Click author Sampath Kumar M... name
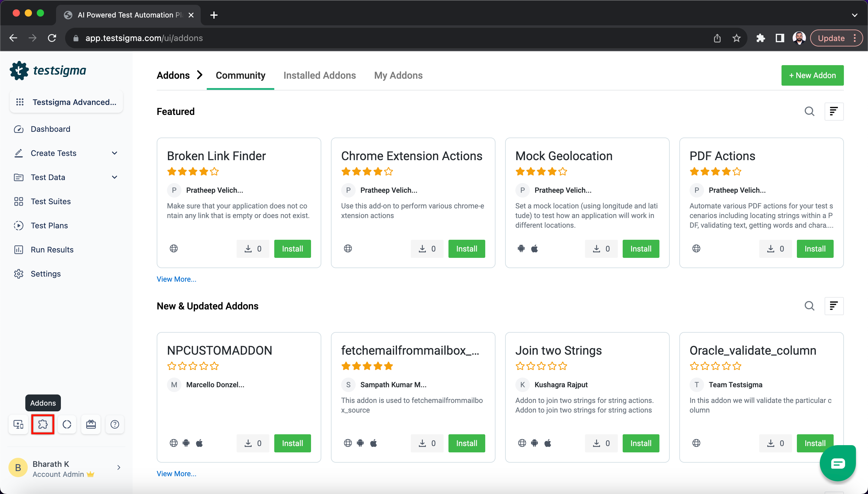The height and width of the screenshot is (494, 868). pos(393,385)
